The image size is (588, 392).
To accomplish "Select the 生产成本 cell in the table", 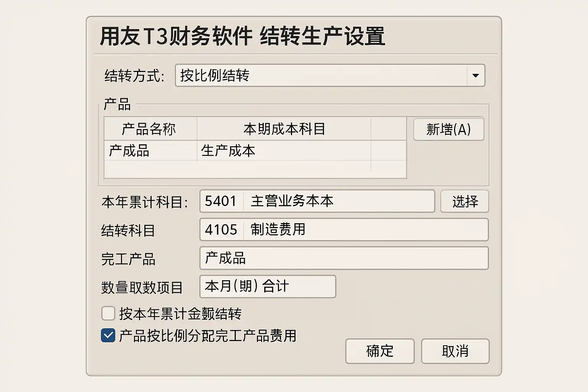I will point(283,151).
